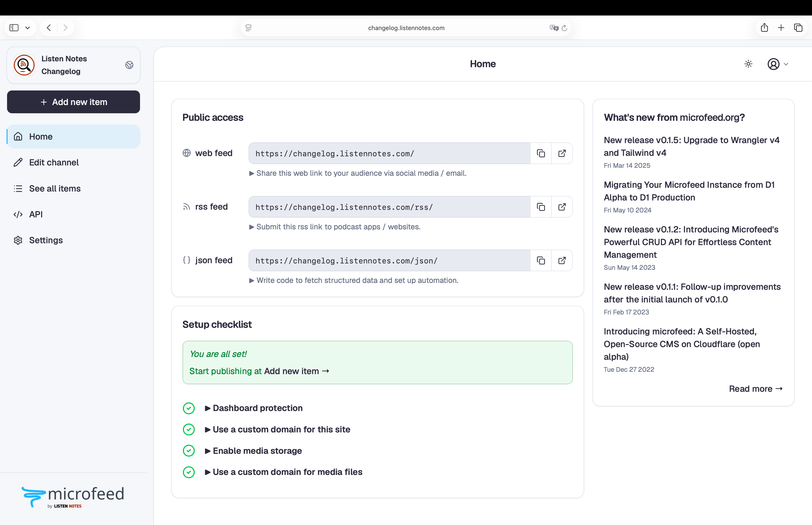Open the sidebar tab group dropdown chevron
812x525 pixels.
27,28
